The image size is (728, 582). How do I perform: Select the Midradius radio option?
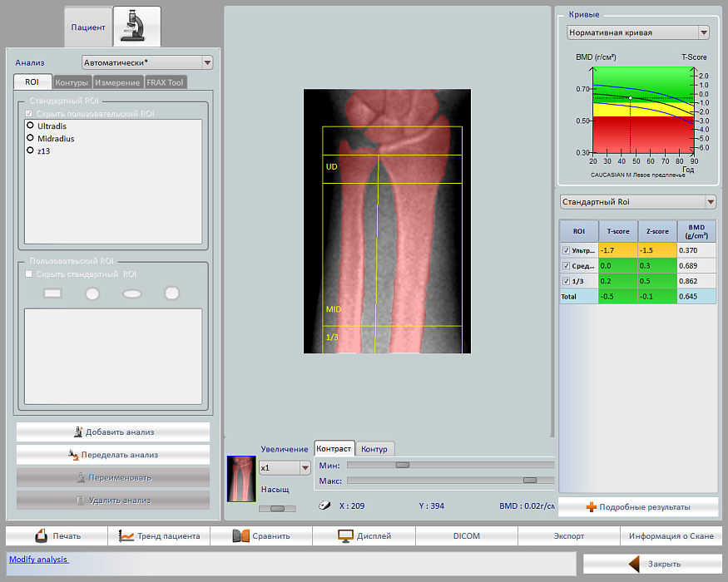point(31,138)
